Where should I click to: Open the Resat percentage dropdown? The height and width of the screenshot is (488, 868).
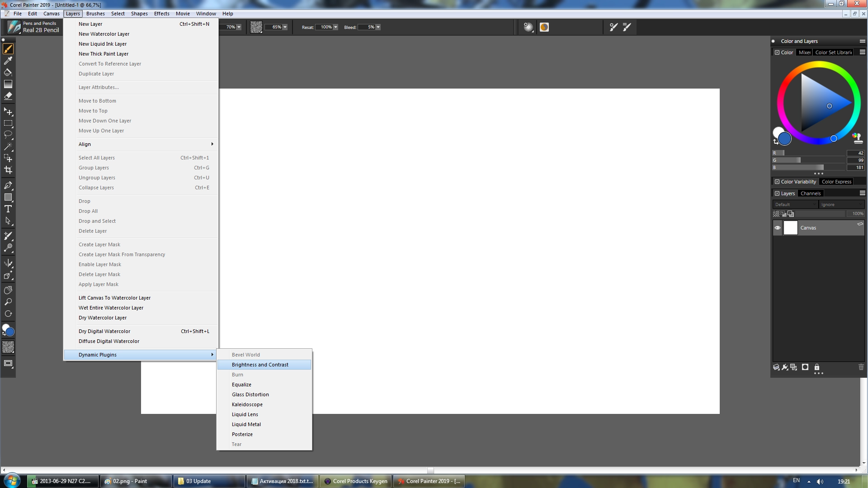point(335,27)
